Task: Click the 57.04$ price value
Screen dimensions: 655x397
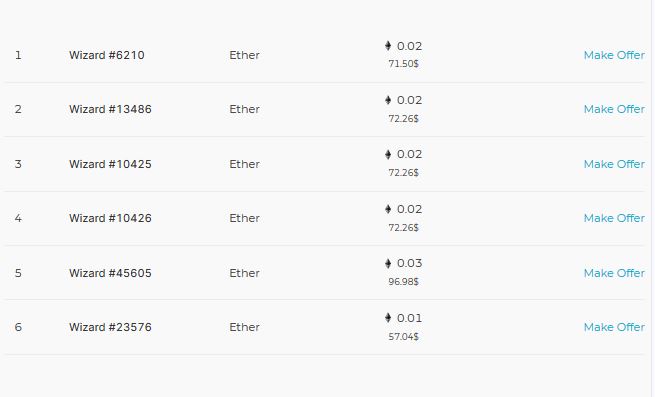Action: (x=404, y=336)
